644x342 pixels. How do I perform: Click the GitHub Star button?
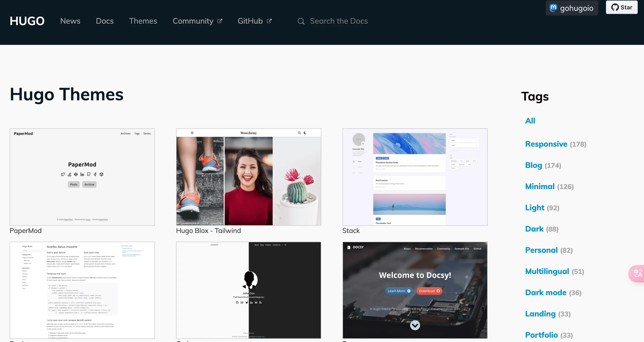point(622,7)
